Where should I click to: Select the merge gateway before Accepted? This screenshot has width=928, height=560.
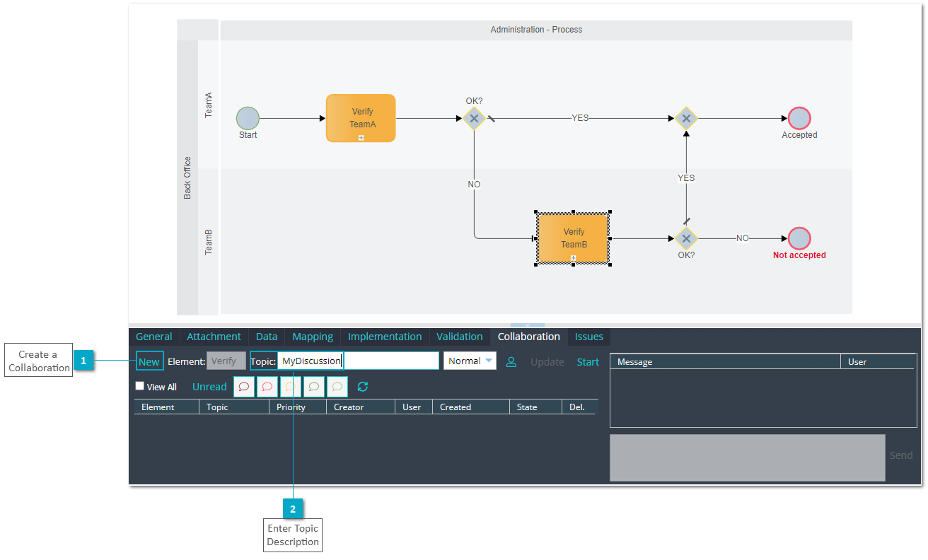(686, 118)
